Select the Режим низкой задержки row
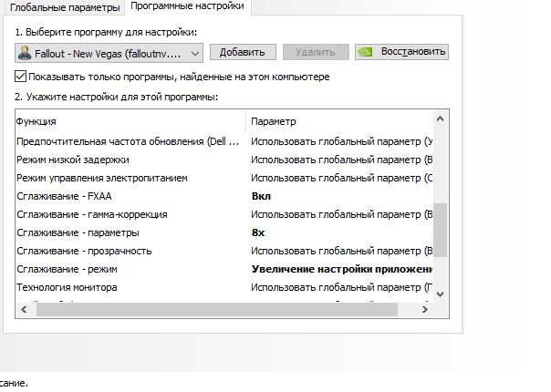This screenshot has height=392, width=551. pos(224,160)
